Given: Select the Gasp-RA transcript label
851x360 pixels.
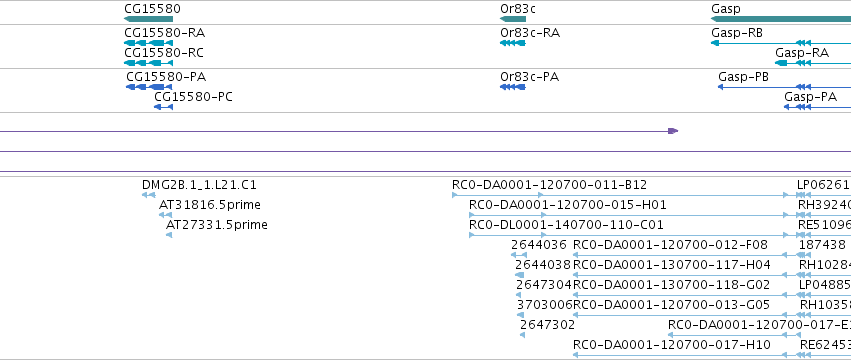Looking at the screenshot, I should pos(802,54).
